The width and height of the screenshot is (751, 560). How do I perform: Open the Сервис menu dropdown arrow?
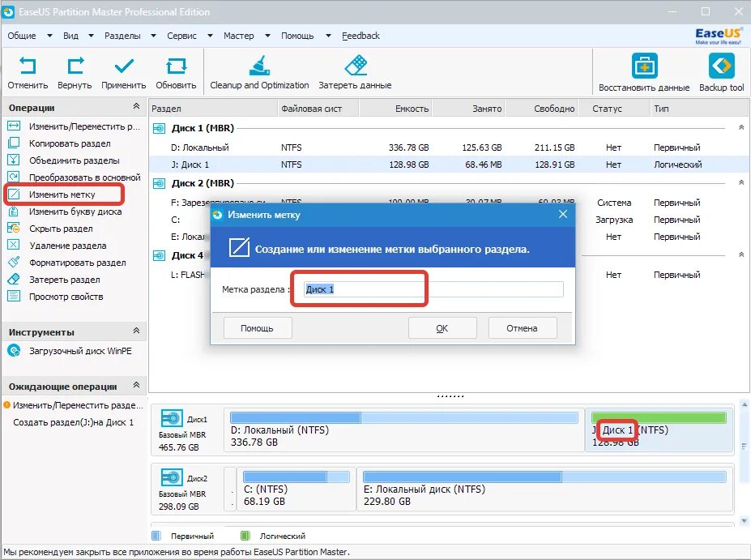pos(210,36)
